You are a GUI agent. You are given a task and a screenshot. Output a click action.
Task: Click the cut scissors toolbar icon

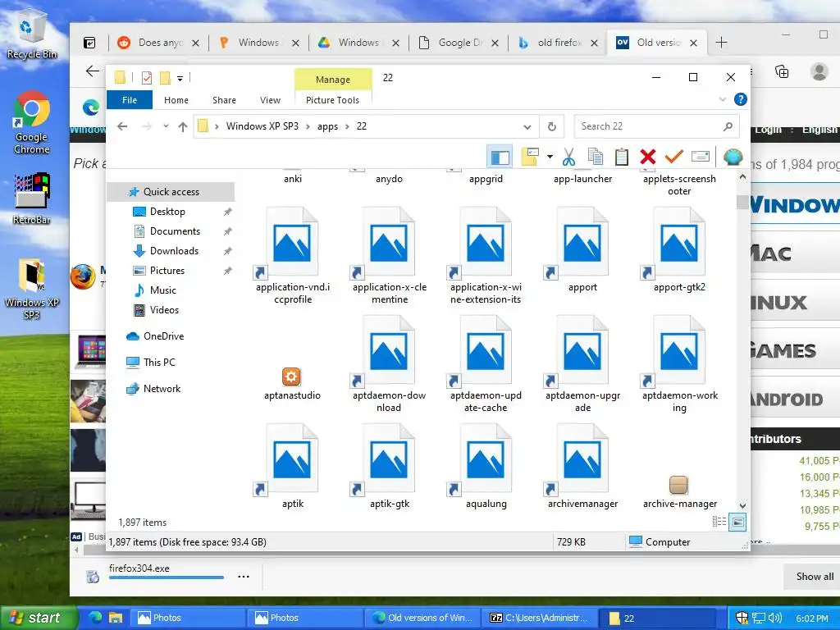tap(568, 157)
